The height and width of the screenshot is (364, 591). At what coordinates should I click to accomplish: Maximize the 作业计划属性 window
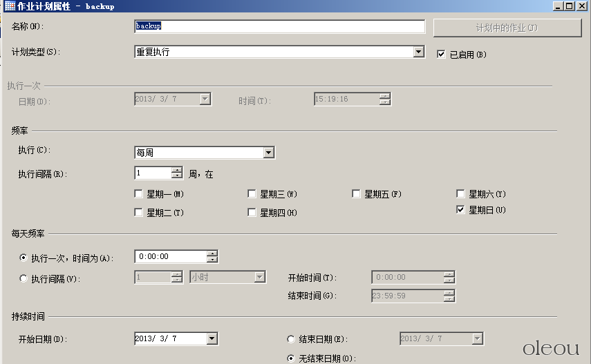point(570,6)
